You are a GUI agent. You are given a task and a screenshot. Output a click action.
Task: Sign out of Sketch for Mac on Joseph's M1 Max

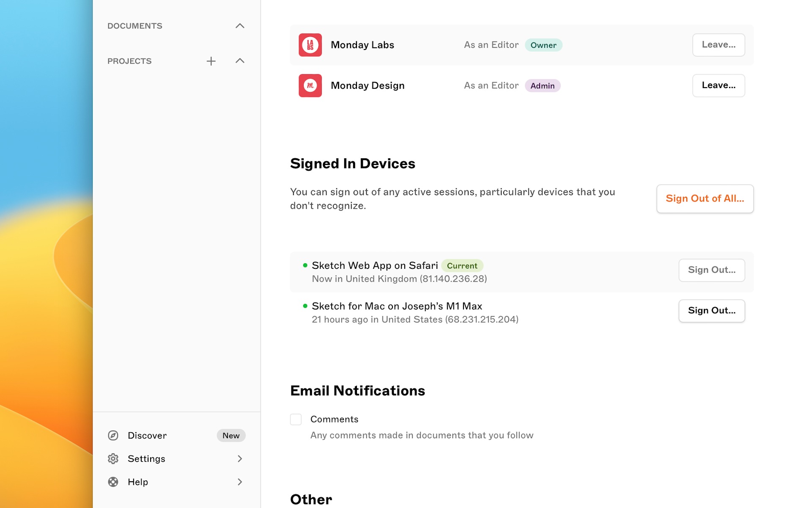coord(711,310)
